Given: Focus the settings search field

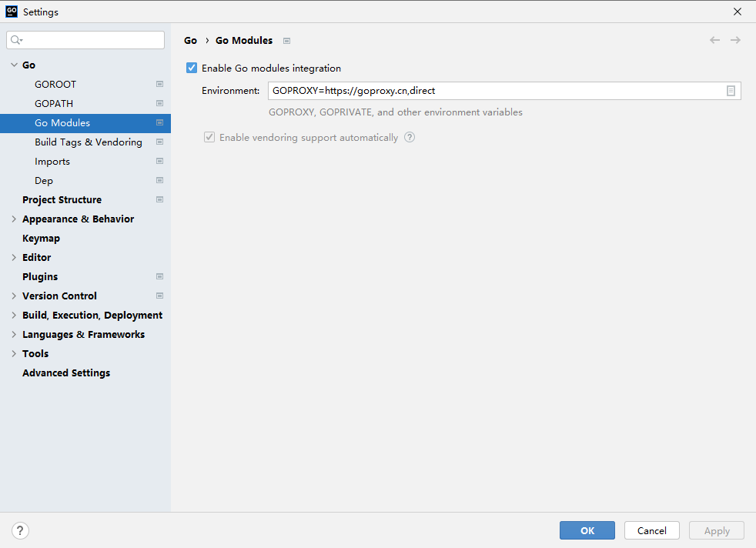Looking at the screenshot, I should (85, 40).
